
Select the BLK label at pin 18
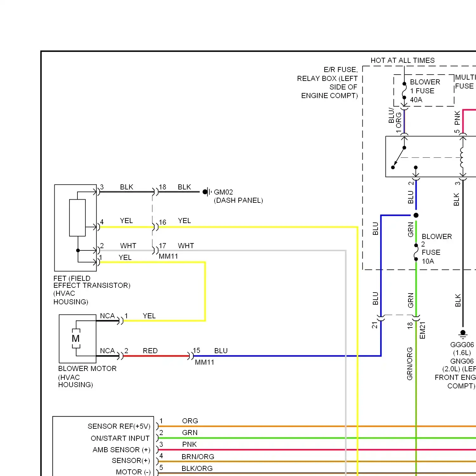184,187
